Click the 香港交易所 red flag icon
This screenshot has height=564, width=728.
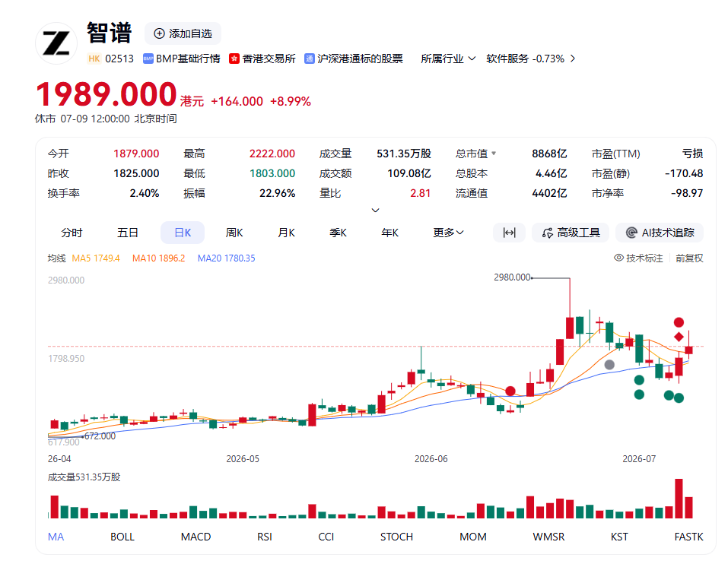click(x=234, y=59)
